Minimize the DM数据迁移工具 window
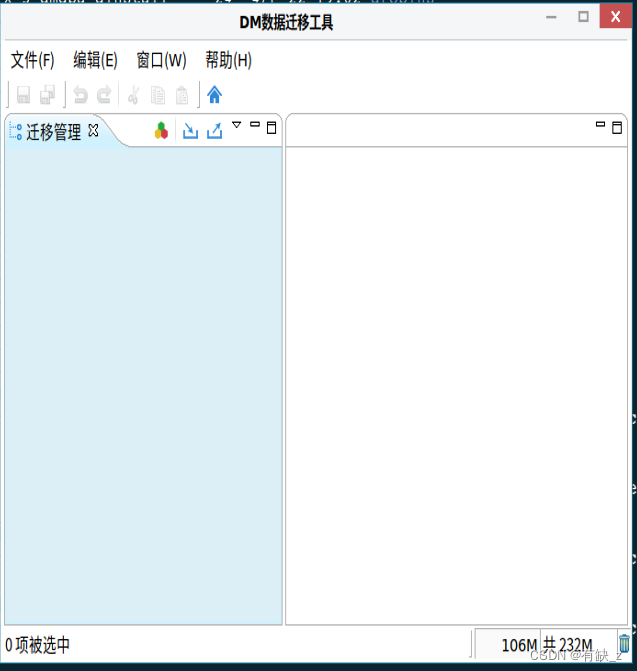This screenshot has width=637, height=671. click(x=551, y=17)
